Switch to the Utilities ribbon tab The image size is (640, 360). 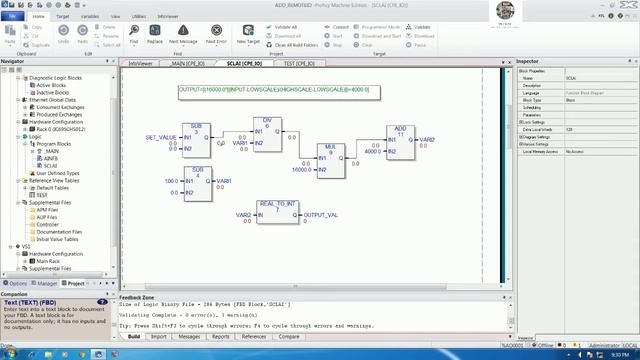click(139, 16)
